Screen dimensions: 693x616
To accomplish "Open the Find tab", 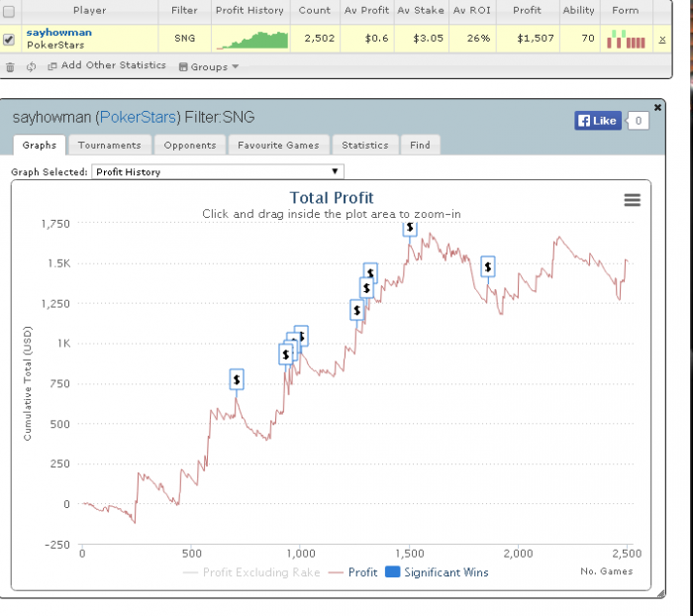I will click(420, 145).
